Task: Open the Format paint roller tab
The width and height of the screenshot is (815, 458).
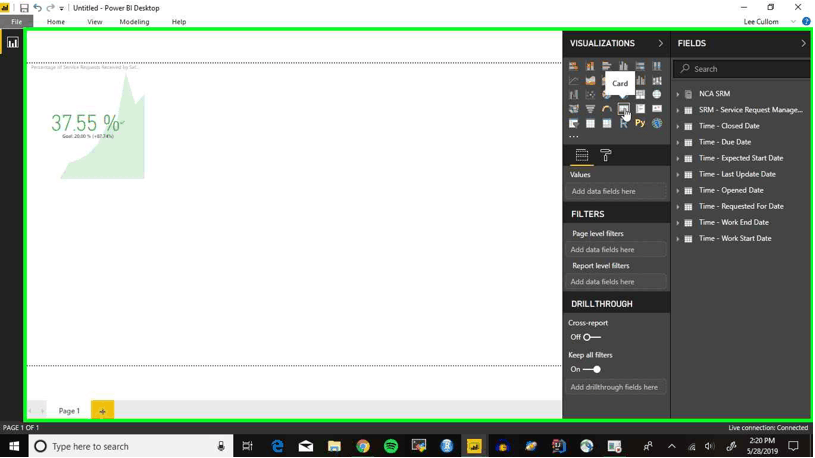Action: pyautogui.click(x=606, y=155)
